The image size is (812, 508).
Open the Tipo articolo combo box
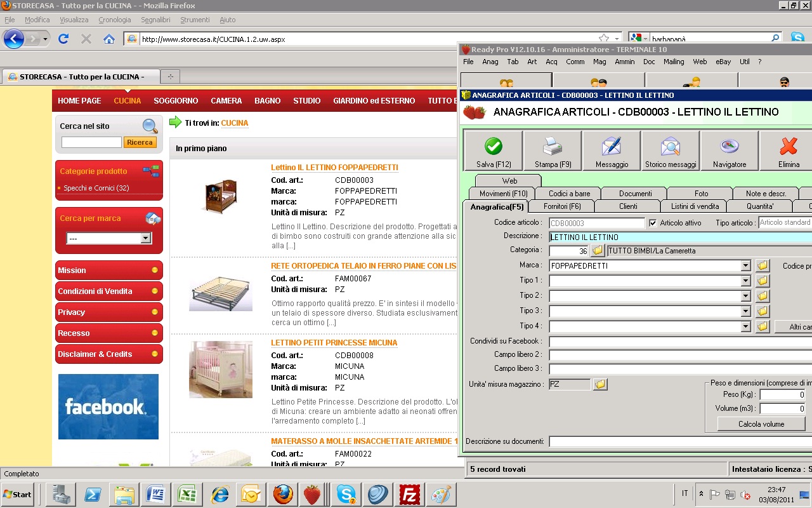click(785, 223)
